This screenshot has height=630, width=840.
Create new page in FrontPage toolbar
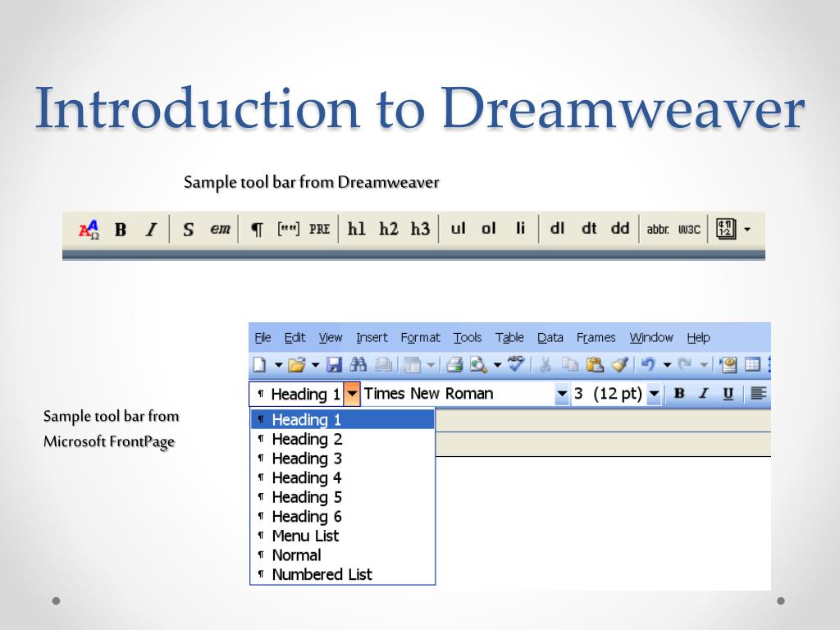point(260,365)
